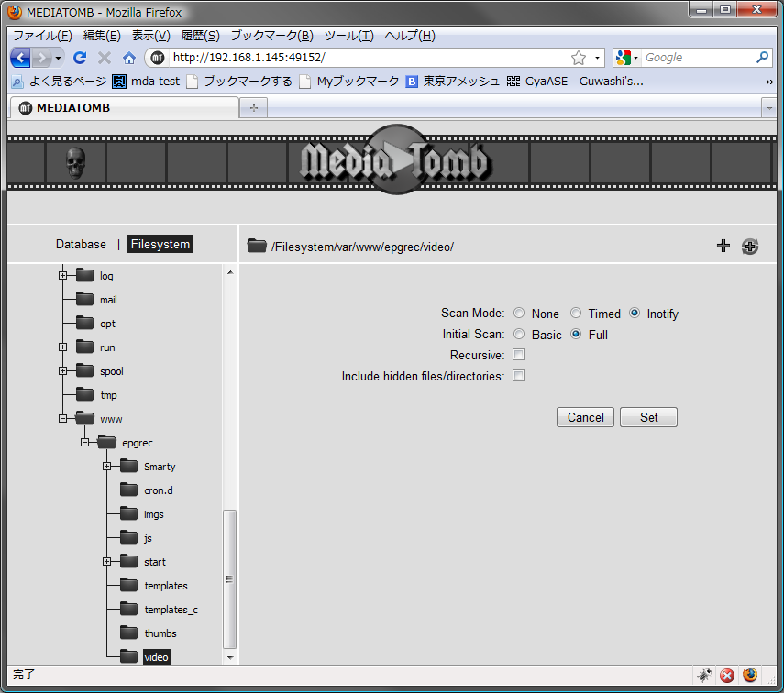Go back to the previous page
Screen dimensions: 784x693
(x=20, y=58)
